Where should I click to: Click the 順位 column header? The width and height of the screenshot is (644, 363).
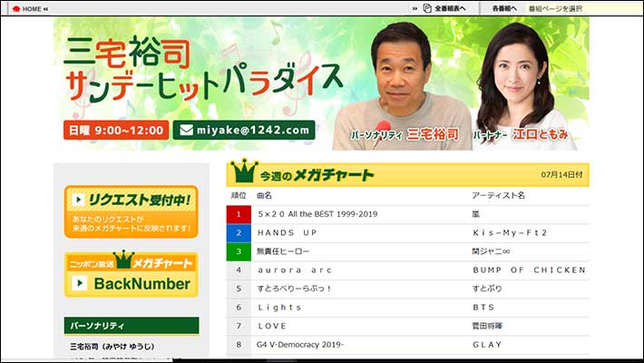(x=239, y=195)
